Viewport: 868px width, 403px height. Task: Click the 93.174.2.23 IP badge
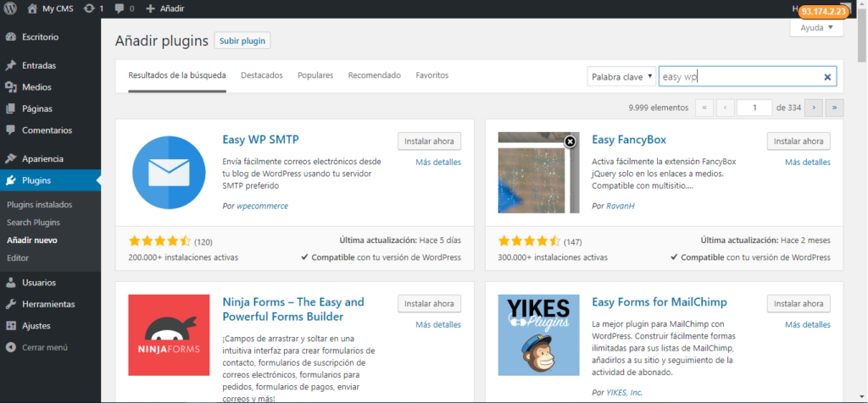(824, 11)
